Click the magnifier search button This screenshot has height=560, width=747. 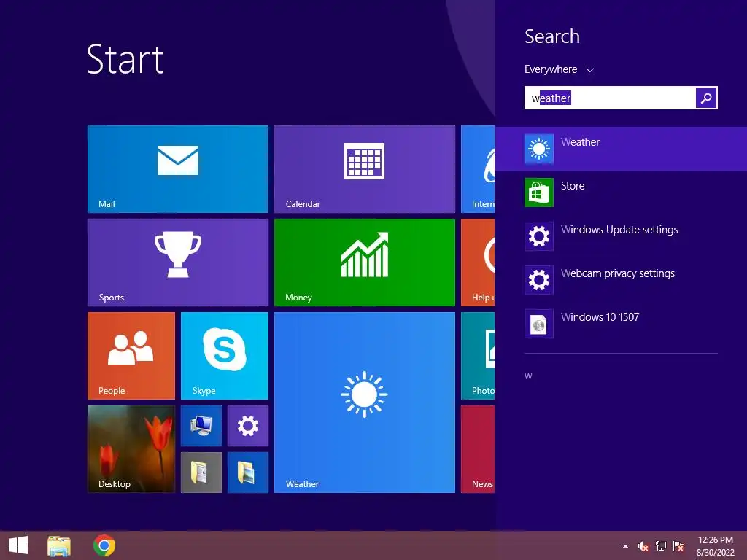click(x=706, y=98)
